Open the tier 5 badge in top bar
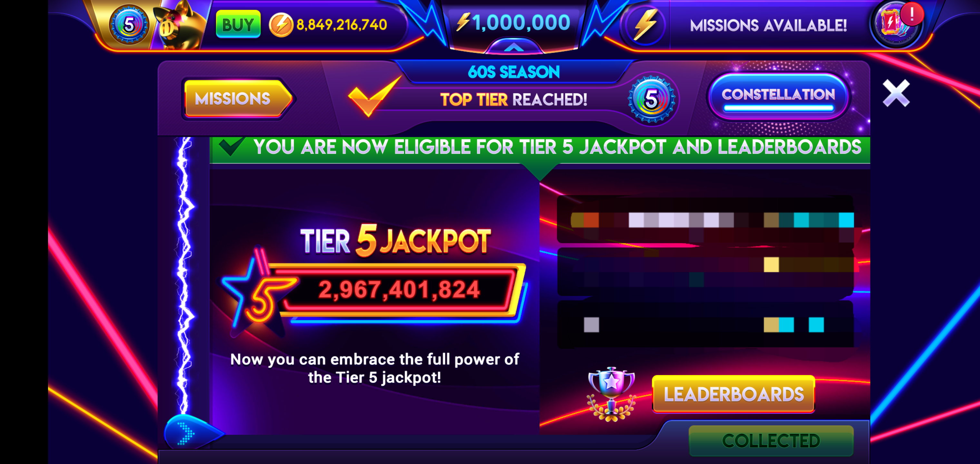The width and height of the screenshot is (980, 464). [x=129, y=25]
